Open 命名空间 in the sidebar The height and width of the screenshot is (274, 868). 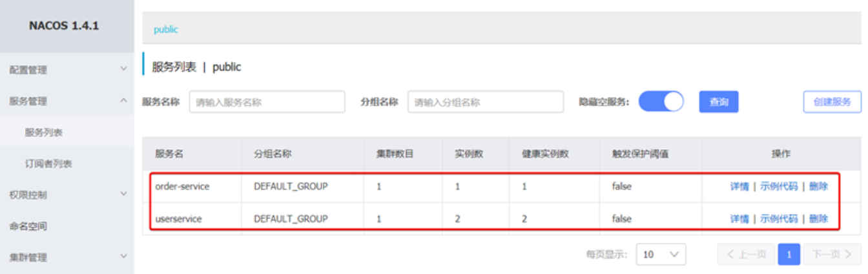pyautogui.click(x=28, y=226)
